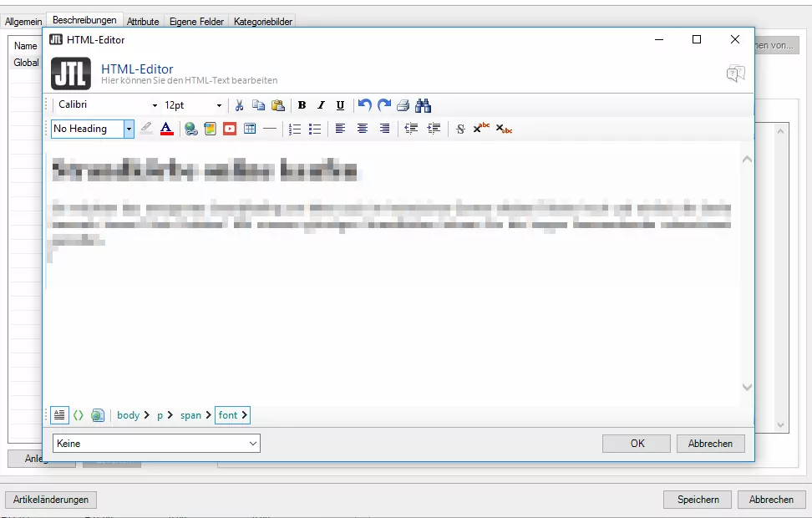Open the Keine dropdown
This screenshot has height=518, width=812.
(156, 444)
